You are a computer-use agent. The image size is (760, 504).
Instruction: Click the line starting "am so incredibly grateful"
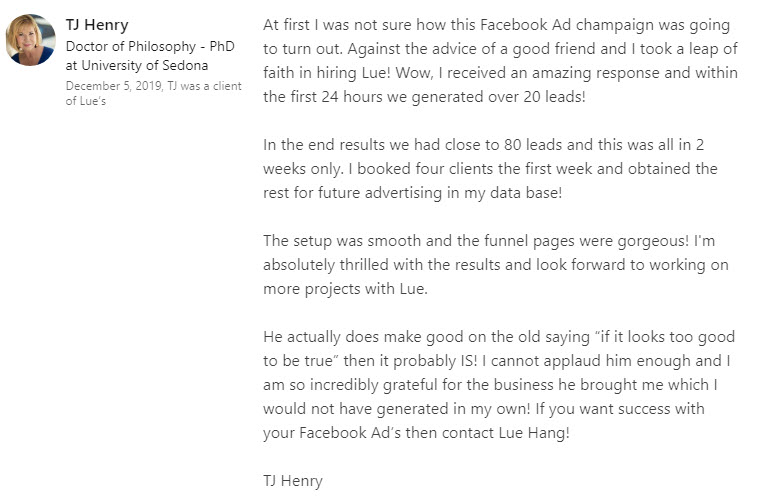pos(490,385)
